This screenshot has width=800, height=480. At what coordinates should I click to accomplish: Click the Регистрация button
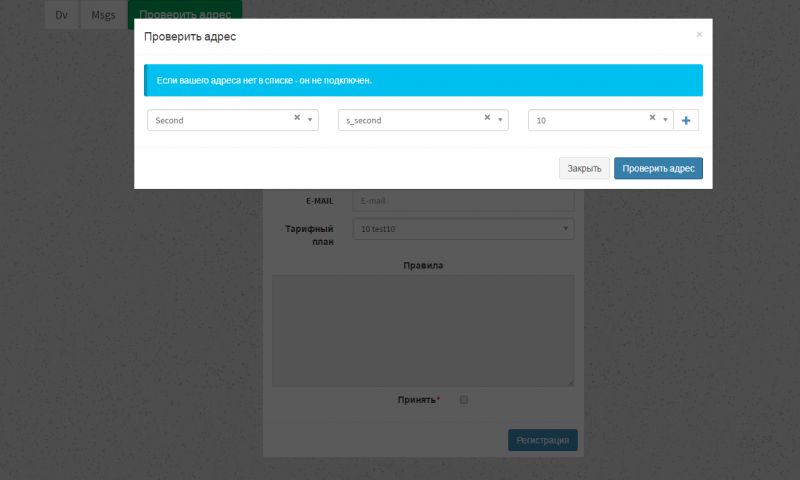point(542,440)
